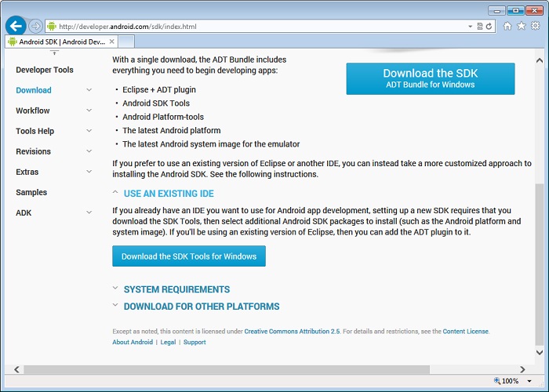Viewport: 549px width, 392px height.
Task: Click 'The latest Android platform' bullet text
Action: (x=172, y=131)
